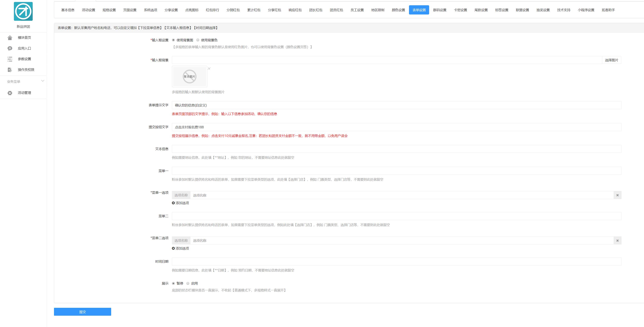Viewport: 644px width, 327px height.
Task: Open the 技术支持 tab
Action: tap(564, 10)
